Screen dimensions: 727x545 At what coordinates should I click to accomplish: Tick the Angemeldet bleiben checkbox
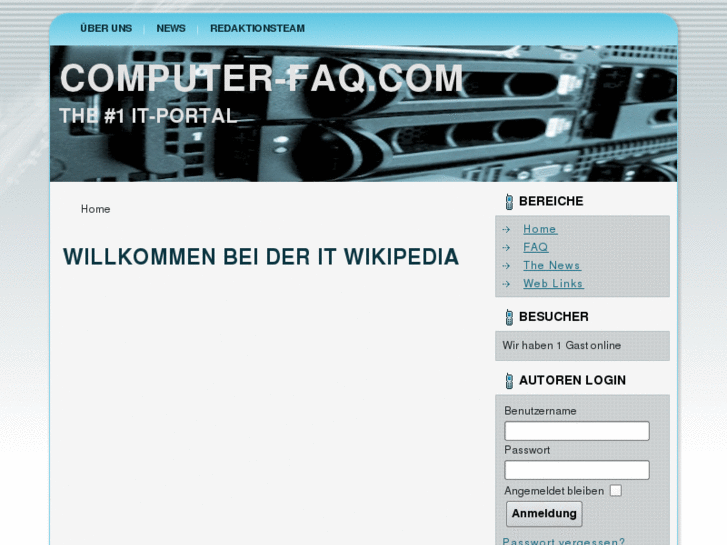pyautogui.click(x=616, y=491)
